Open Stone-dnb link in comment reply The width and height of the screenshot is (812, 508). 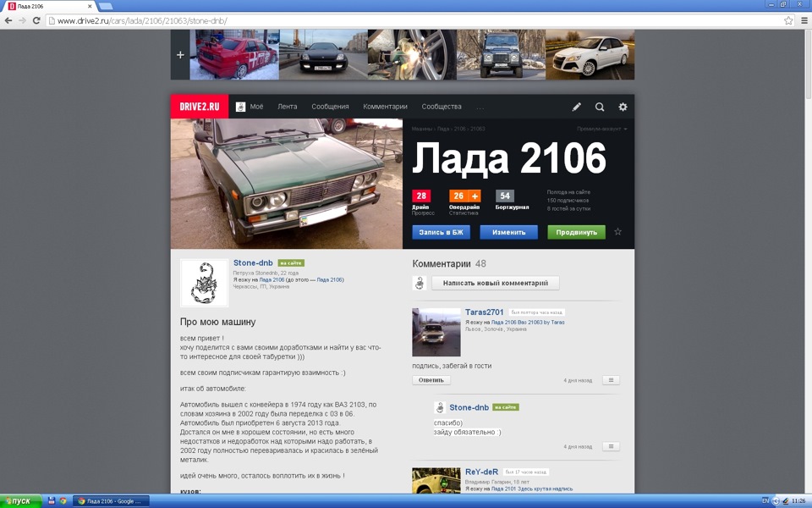coord(469,407)
